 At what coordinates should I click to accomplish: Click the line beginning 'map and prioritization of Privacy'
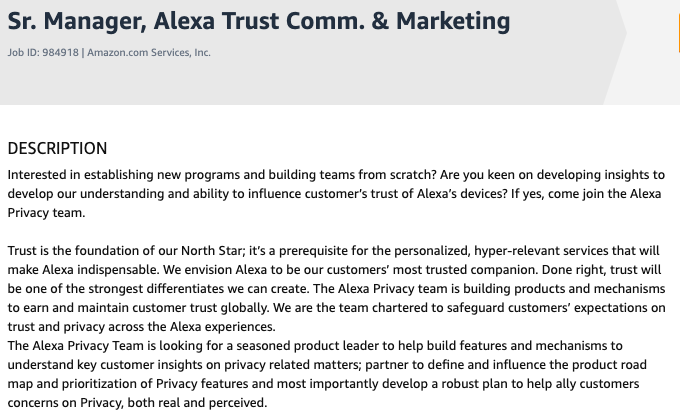[x=323, y=384]
